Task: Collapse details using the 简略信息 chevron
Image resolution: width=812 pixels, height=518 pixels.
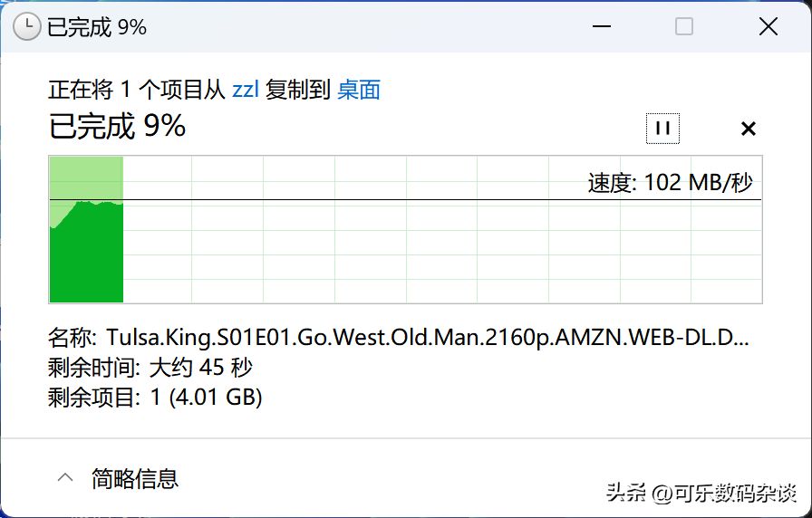Action: 65,477
